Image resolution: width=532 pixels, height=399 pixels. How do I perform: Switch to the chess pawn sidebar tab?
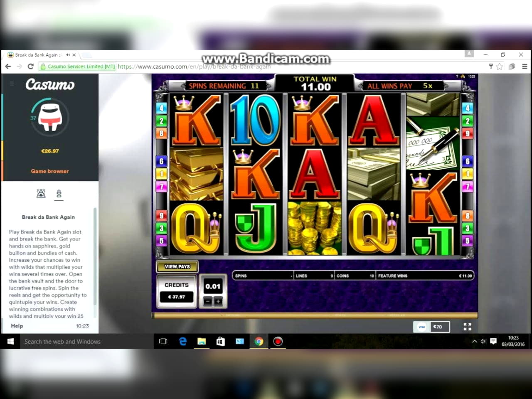coord(59,194)
